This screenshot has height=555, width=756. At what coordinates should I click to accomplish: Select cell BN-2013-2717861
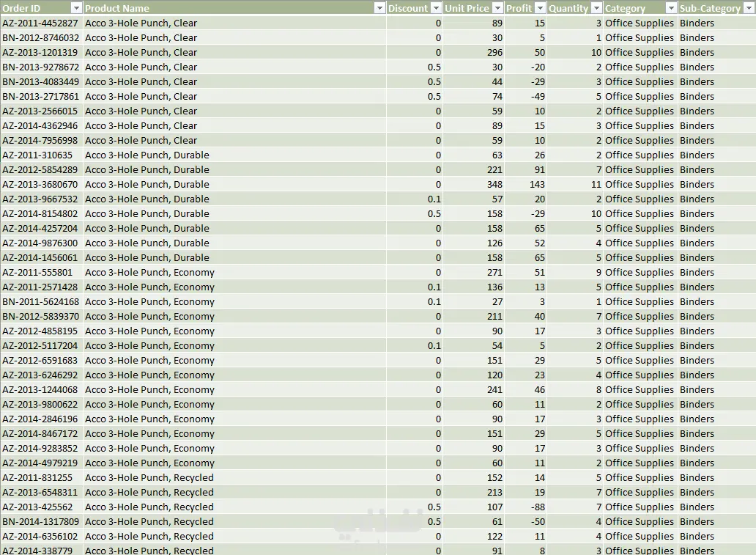(x=40, y=97)
